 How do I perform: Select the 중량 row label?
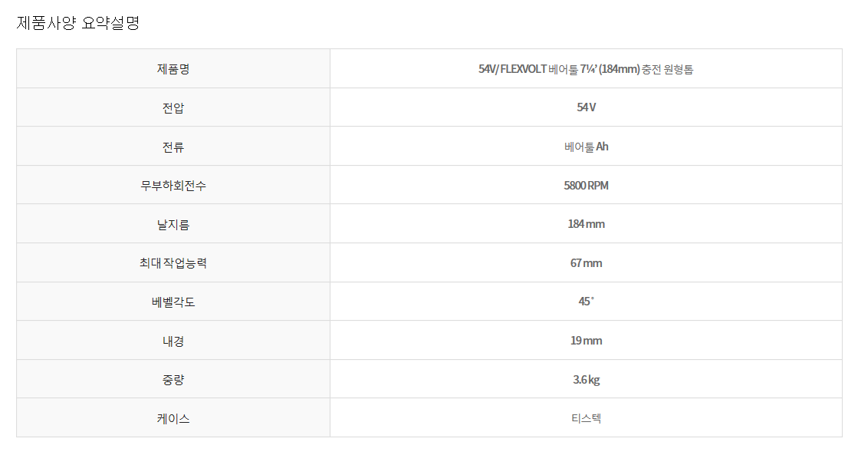(173, 380)
